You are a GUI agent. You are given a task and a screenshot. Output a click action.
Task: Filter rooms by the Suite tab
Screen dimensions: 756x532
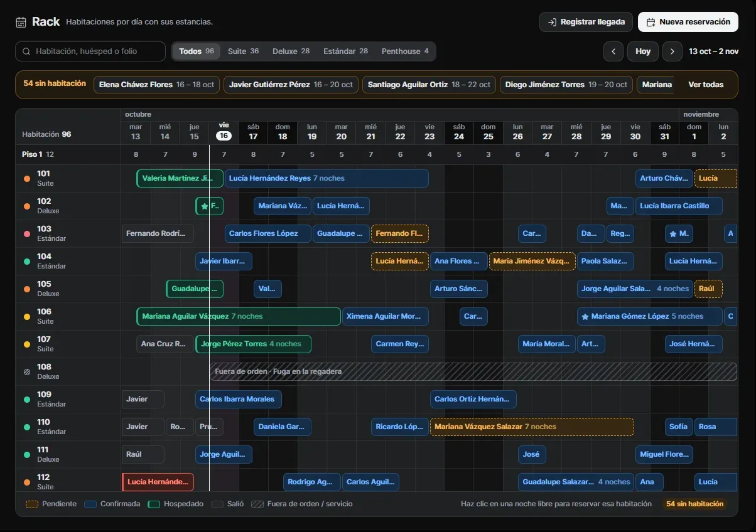pyautogui.click(x=243, y=51)
